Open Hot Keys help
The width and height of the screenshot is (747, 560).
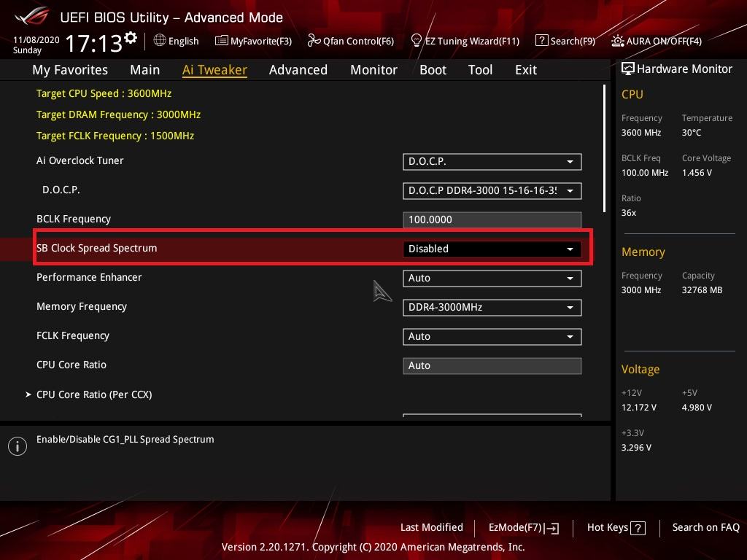(616, 528)
